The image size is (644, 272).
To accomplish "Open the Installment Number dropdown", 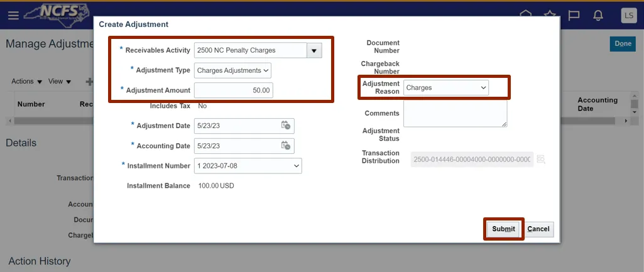I will (248, 166).
